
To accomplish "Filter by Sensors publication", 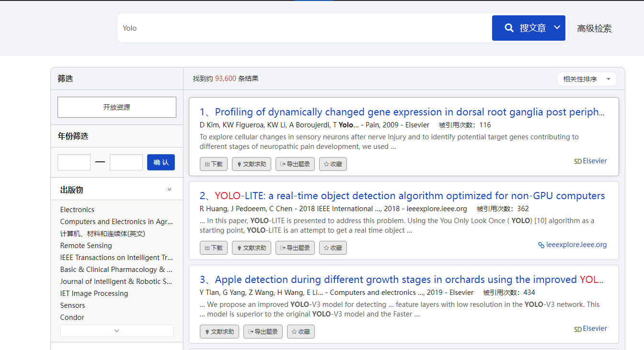I will tap(72, 305).
